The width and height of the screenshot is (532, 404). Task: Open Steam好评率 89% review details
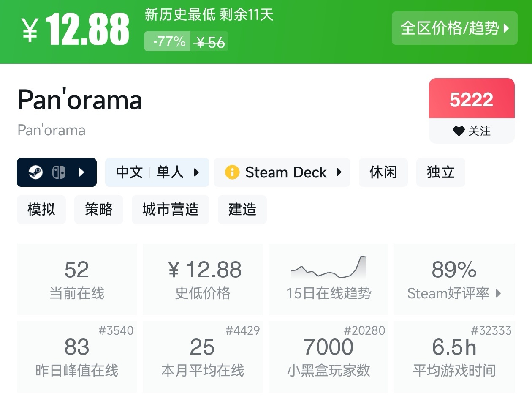click(454, 279)
